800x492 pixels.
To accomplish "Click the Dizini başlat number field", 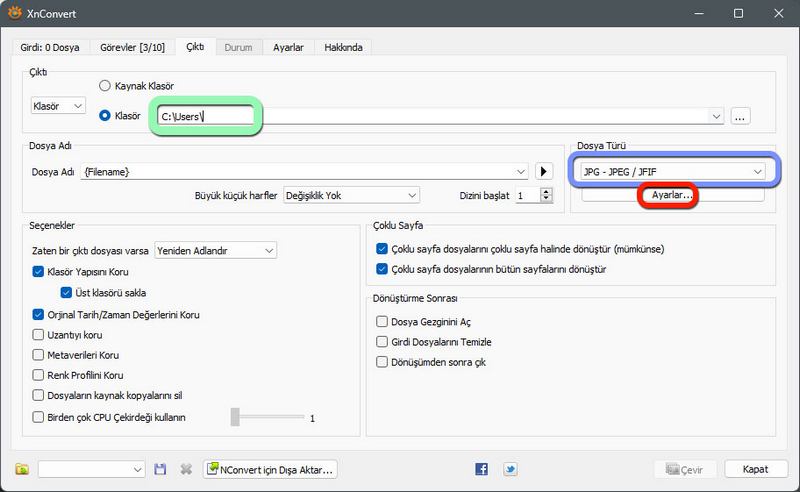I will (x=528, y=195).
